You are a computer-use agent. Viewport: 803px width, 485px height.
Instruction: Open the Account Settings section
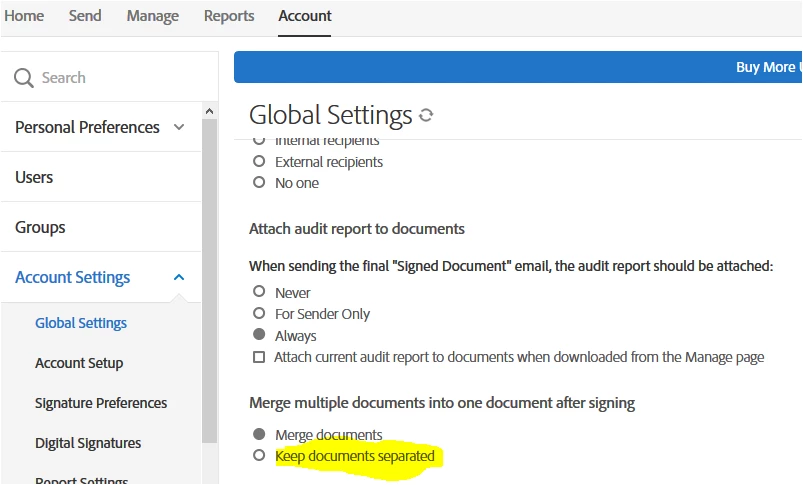click(72, 278)
